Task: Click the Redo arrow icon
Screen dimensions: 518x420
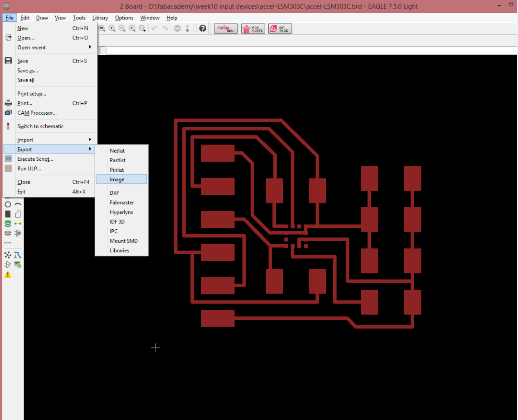Action: point(165,29)
